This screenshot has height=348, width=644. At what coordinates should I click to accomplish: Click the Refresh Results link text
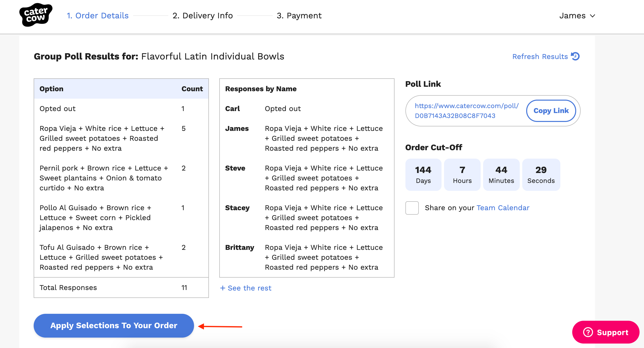click(540, 57)
